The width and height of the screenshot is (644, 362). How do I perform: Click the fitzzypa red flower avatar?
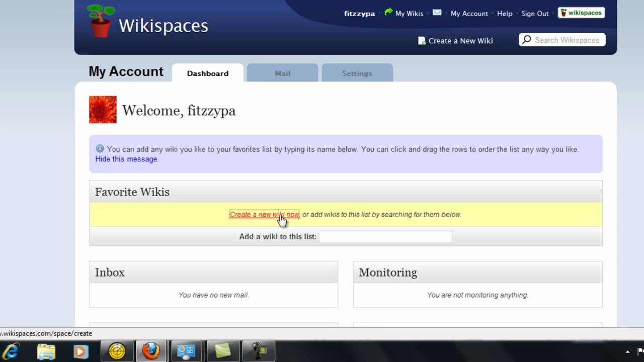103,110
